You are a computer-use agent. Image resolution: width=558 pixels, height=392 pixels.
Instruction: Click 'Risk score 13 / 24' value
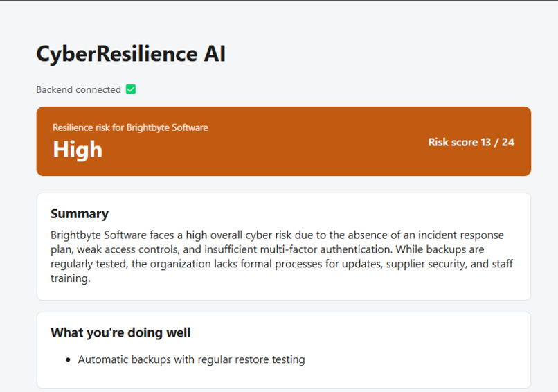[x=471, y=142]
